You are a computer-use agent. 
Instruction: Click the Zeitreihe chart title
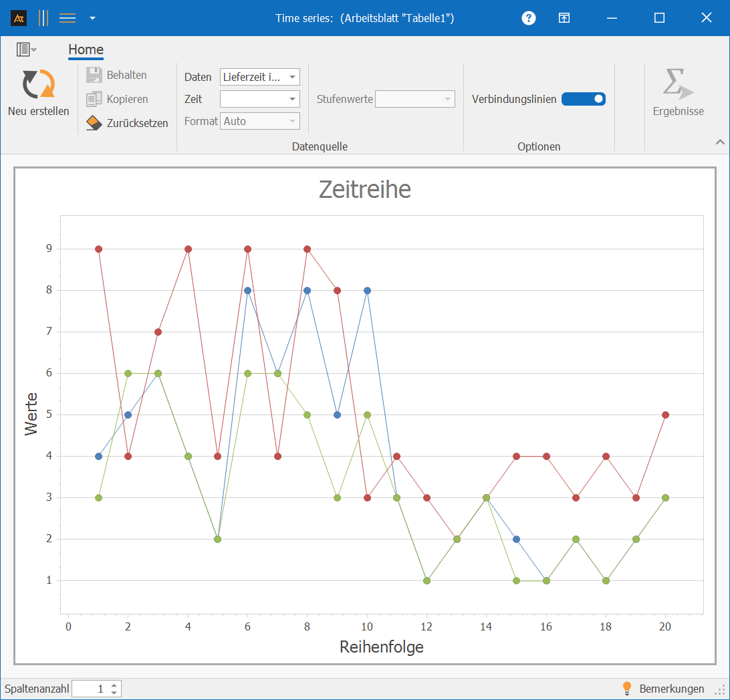tap(364, 189)
